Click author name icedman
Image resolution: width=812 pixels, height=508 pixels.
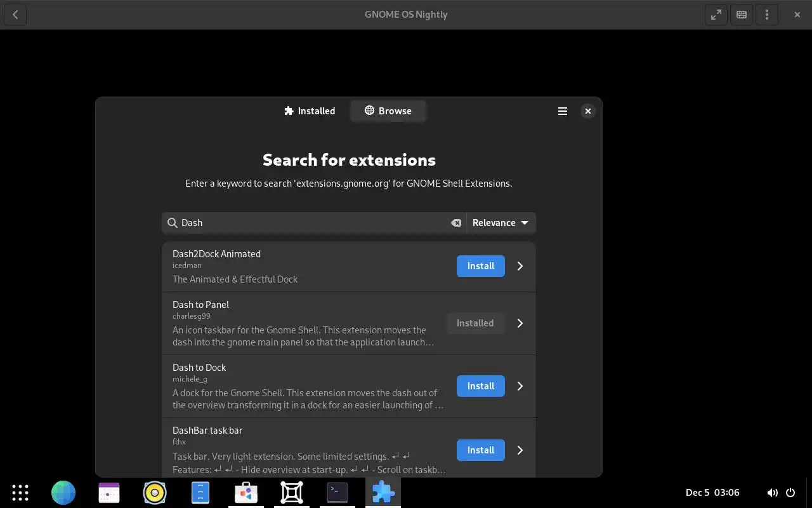coord(187,265)
